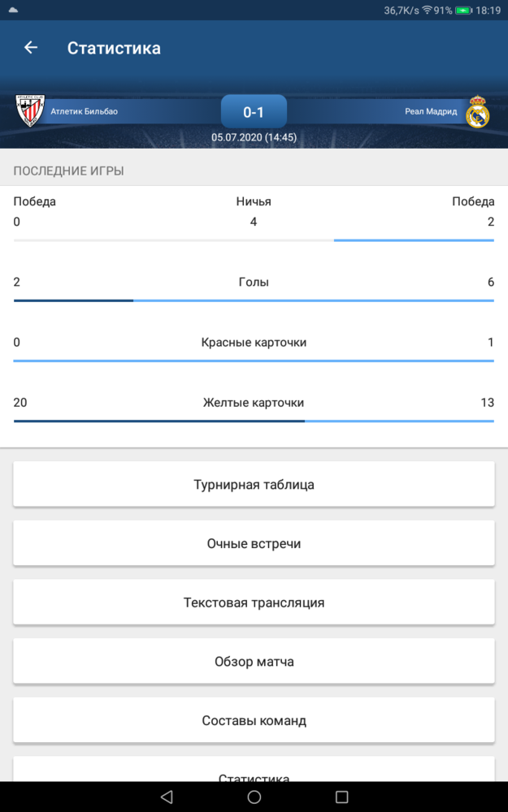This screenshot has height=812, width=508.
Task: Open the partially visible Статистика button
Action: (254, 770)
